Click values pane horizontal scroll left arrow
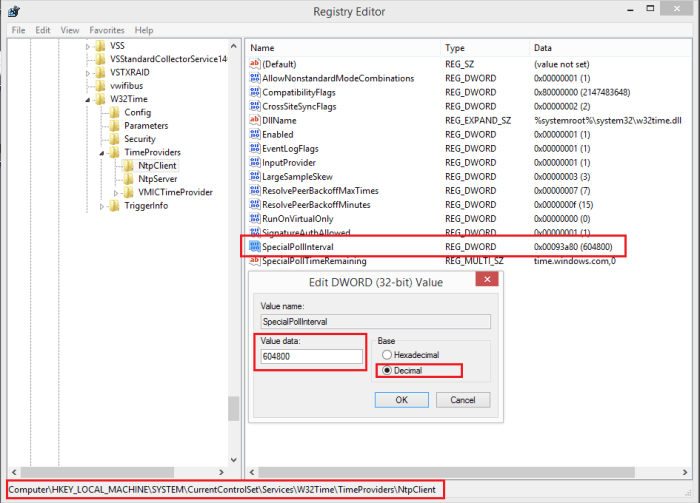The height and width of the screenshot is (503, 700). pos(252,472)
